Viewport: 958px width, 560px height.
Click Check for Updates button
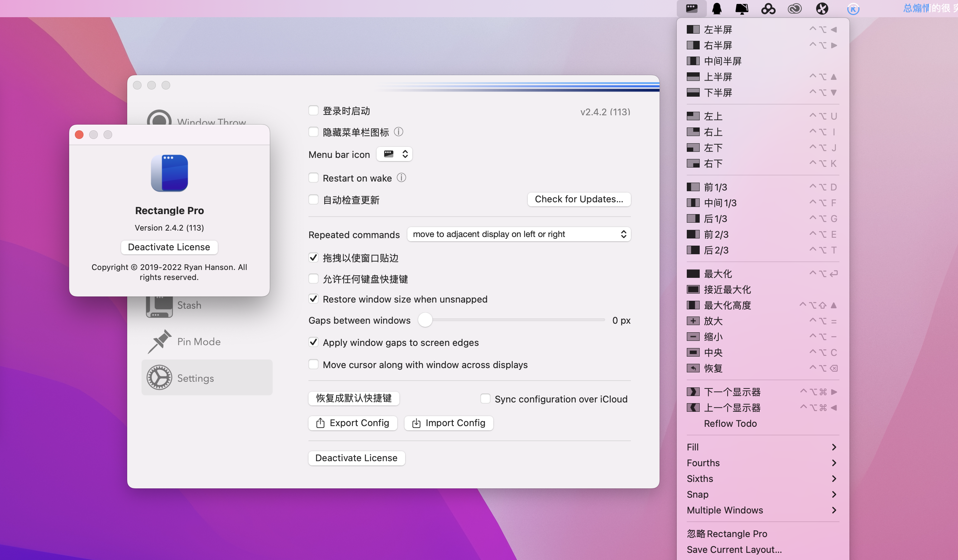579,199
